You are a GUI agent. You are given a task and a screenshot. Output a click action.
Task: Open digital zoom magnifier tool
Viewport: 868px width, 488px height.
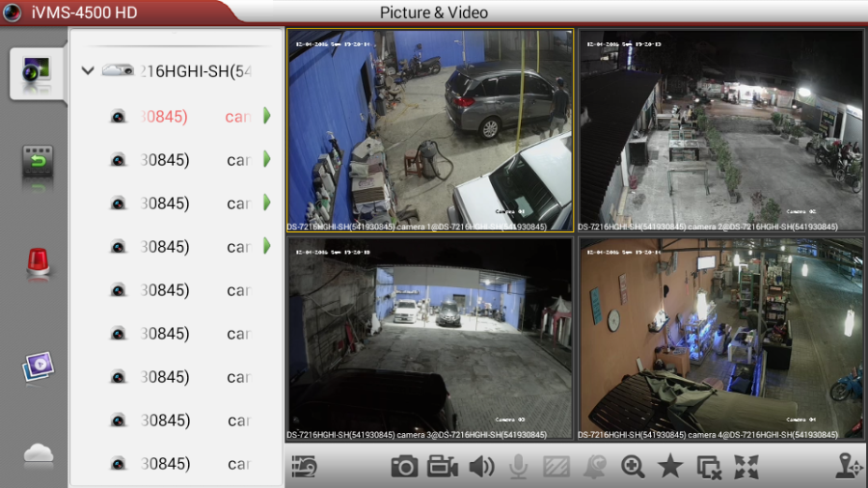pyautogui.click(x=633, y=467)
